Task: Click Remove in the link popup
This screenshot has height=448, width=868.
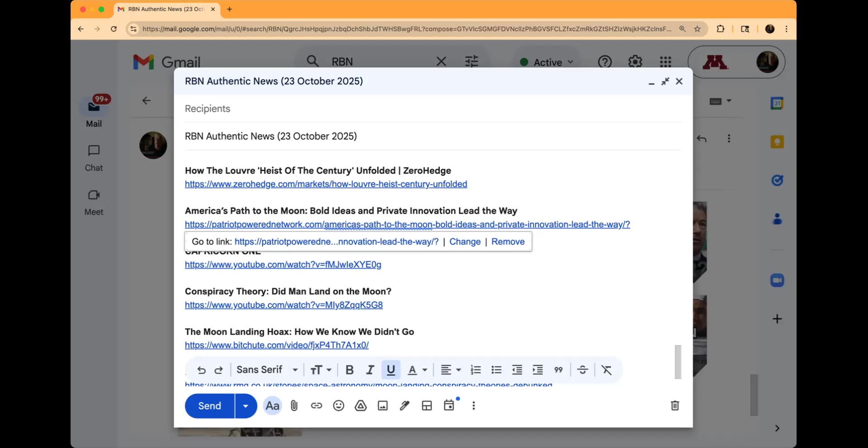Action: point(508,242)
